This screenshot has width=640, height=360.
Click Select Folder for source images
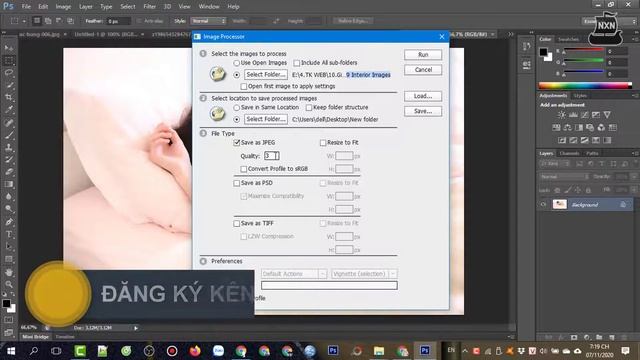coord(266,75)
